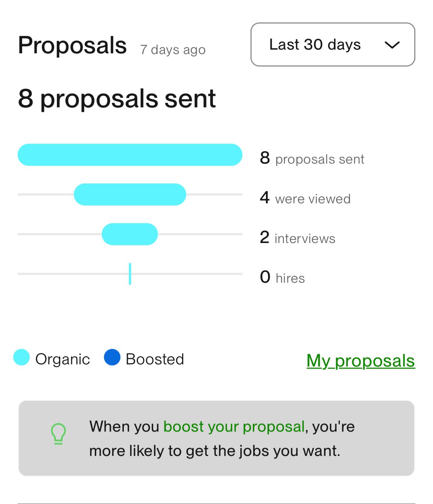Click the Boosted legend blue dot

(x=112, y=357)
